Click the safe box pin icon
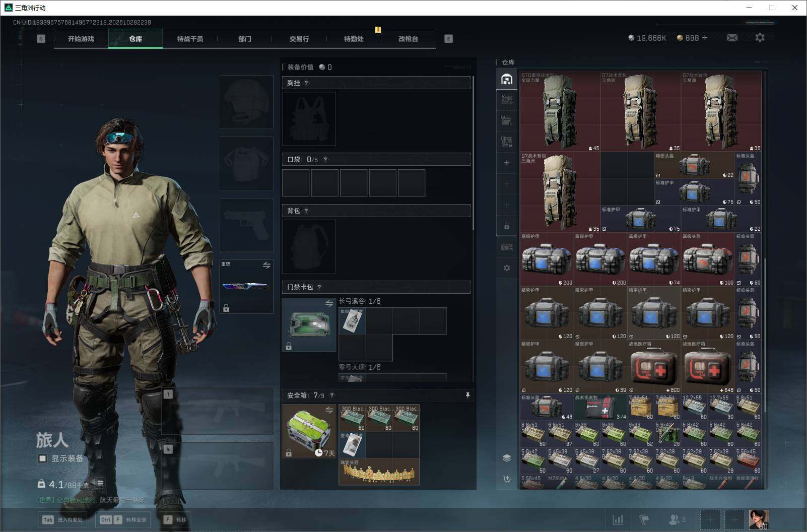 (467, 395)
